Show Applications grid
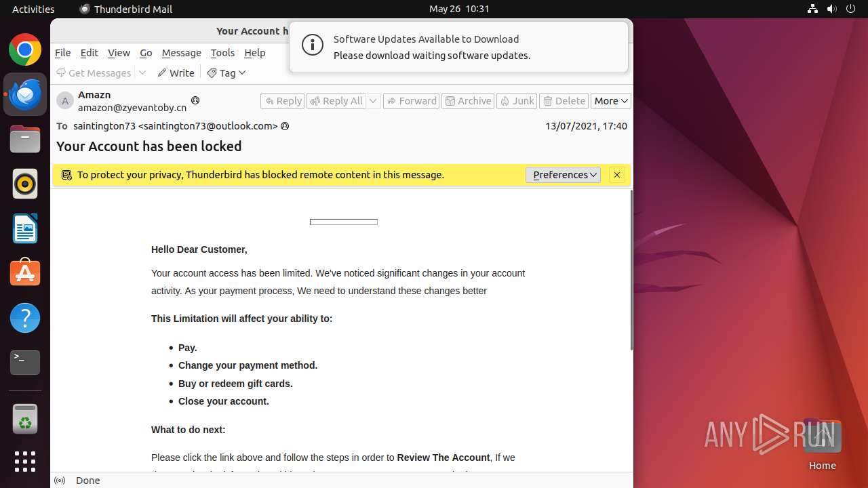Screen dimensions: 868x488 pyautogui.click(x=25, y=462)
